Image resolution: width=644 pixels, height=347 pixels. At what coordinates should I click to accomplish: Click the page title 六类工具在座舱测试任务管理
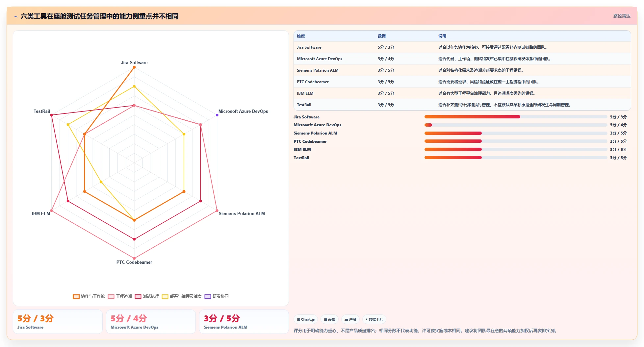coord(99,16)
